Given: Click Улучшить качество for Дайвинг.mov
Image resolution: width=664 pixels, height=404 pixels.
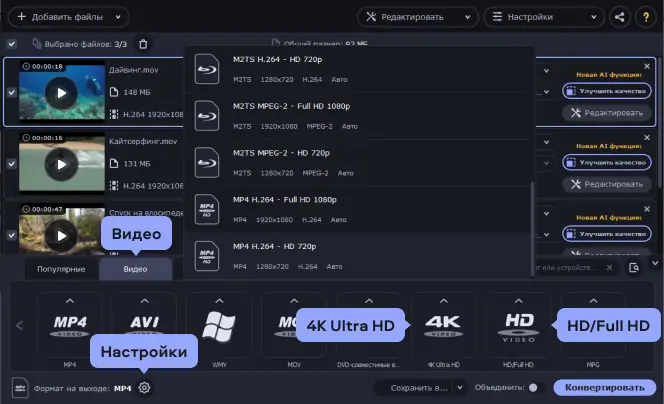Looking at the screenshot, I should [607, 91].
